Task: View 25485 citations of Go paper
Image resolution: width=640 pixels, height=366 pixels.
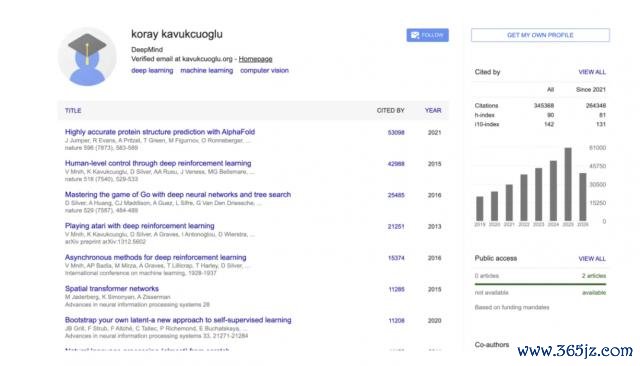Action: pos(396,195)
